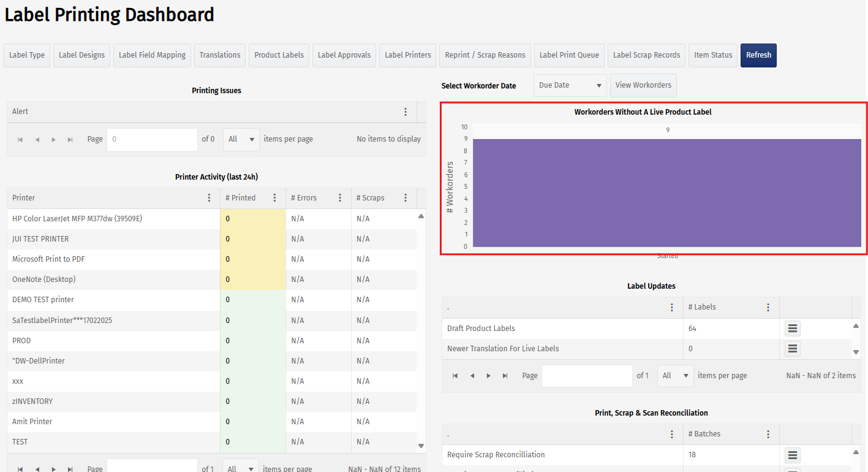Go to last page in Printing Issues pager
This screenshot has width=868, height=472.
tap(70, 139)
